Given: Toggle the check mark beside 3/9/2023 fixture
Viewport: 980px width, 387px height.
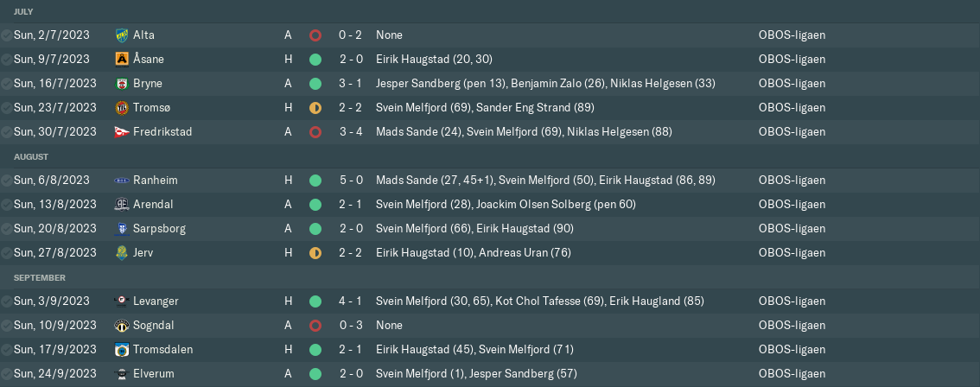Looking at the screenshot, I should coord(7,301).
